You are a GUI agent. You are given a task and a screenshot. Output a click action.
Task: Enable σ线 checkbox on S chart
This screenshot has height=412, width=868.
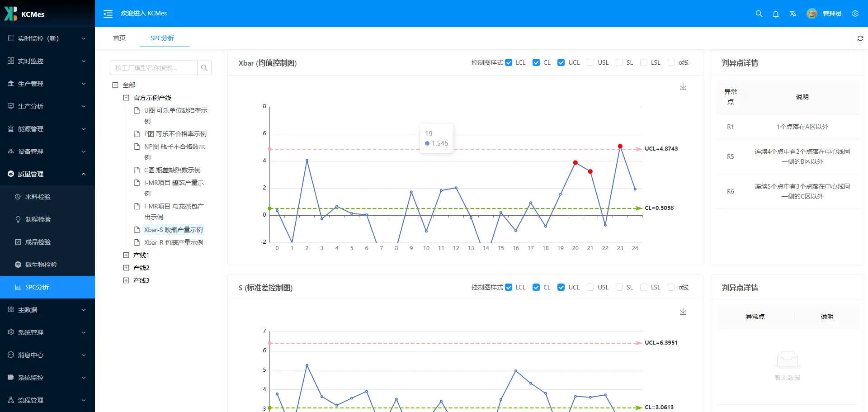tap(671, 288)
